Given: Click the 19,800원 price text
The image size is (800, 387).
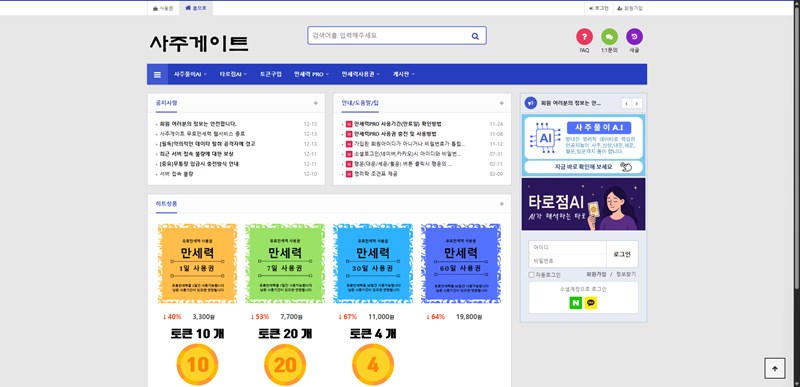Looking at the screenshot, I should pos(469,317).
